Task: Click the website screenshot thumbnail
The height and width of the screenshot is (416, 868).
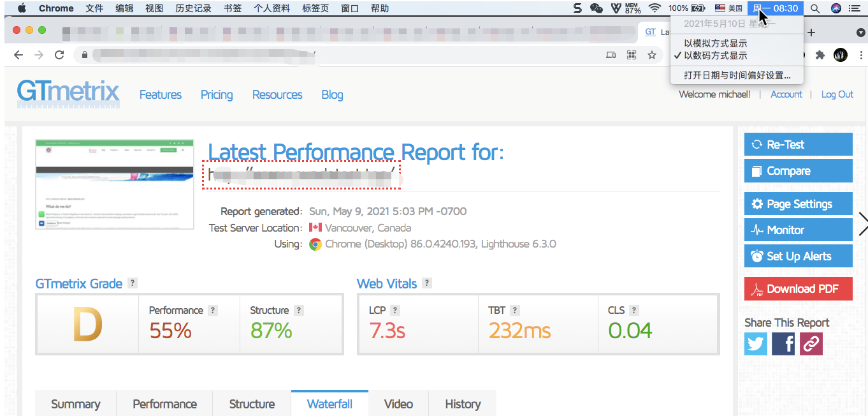Action: click(x=115, y=184)
